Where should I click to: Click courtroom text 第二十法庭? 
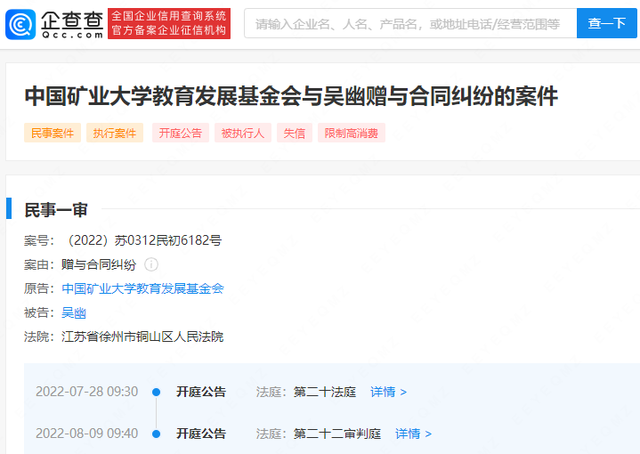(325, 392)
